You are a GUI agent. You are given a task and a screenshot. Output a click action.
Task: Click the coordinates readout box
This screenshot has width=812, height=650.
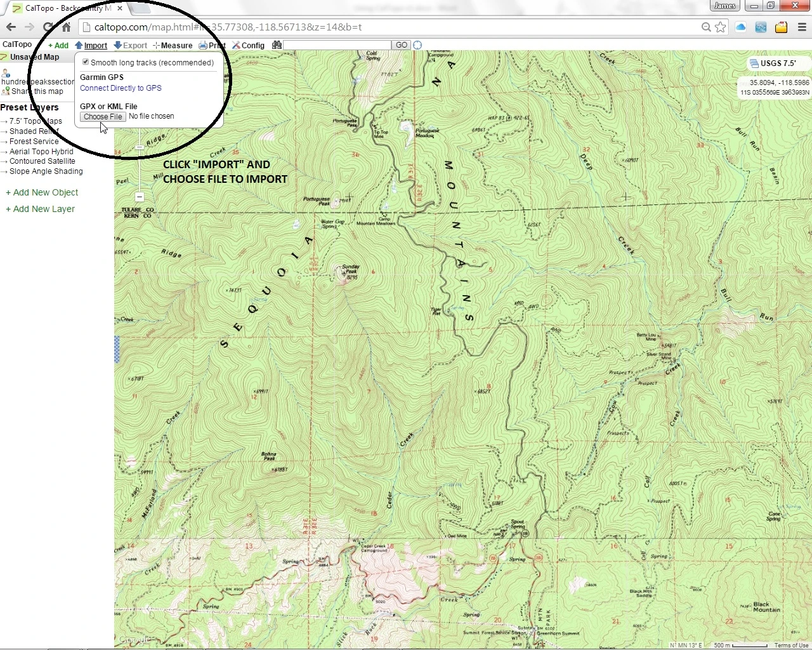point(774,87)
